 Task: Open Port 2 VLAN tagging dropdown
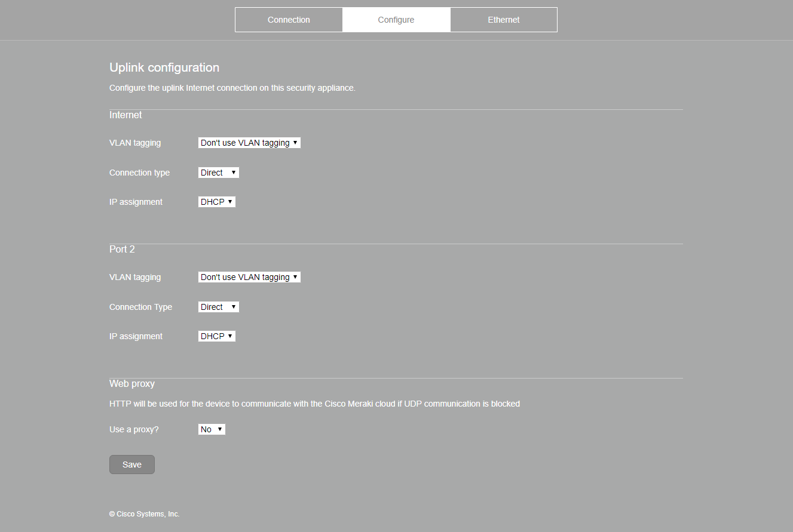pos(249,277)
